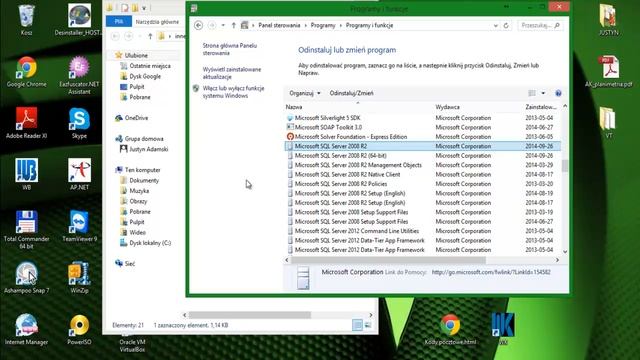Open Quick Access Toolbar dropdown in Explorer
640x360 pixels.
pyautogui.click(x=144, y=8)
